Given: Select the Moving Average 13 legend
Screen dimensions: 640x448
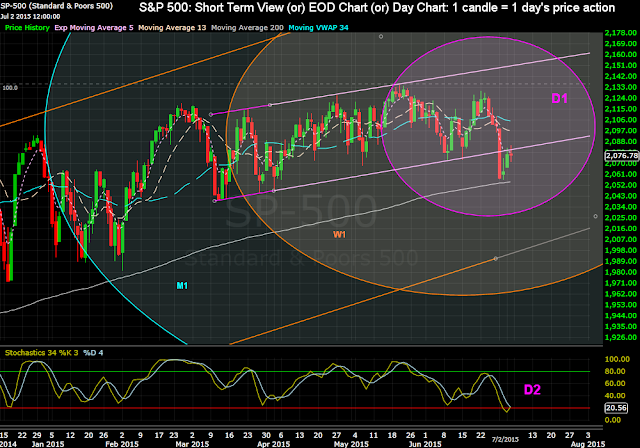Looking at the screenshot, I should coord(172,28).
